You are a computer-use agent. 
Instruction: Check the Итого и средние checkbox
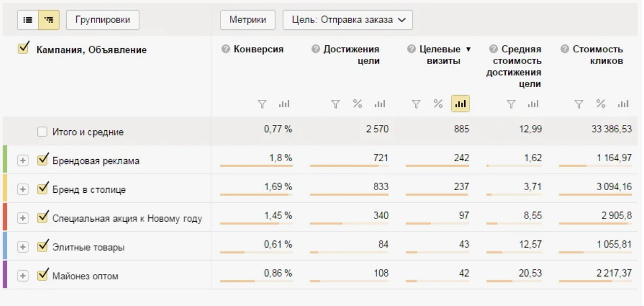pyautogui.click(x=42, y=131)
